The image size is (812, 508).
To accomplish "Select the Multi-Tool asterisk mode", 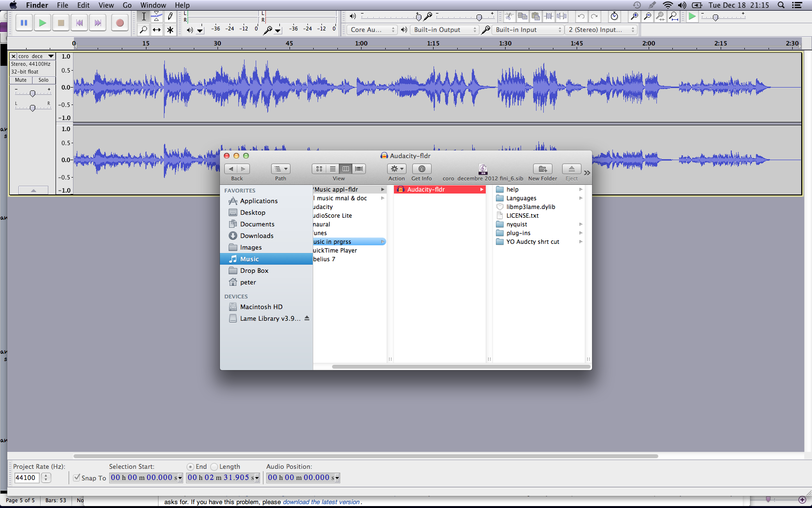I will click(170, 30).
